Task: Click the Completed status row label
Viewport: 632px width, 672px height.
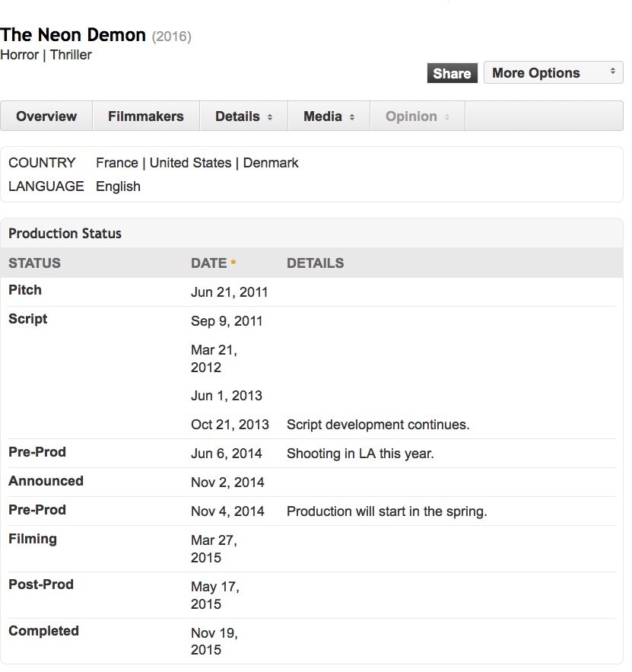Action: pyautogui.click(x=43, y=631)
